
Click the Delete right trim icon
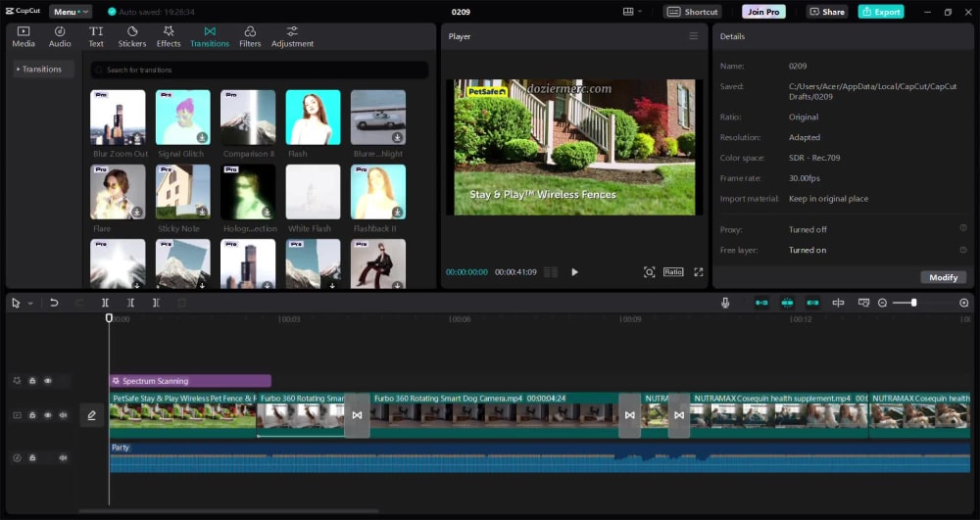coord(156,303)
